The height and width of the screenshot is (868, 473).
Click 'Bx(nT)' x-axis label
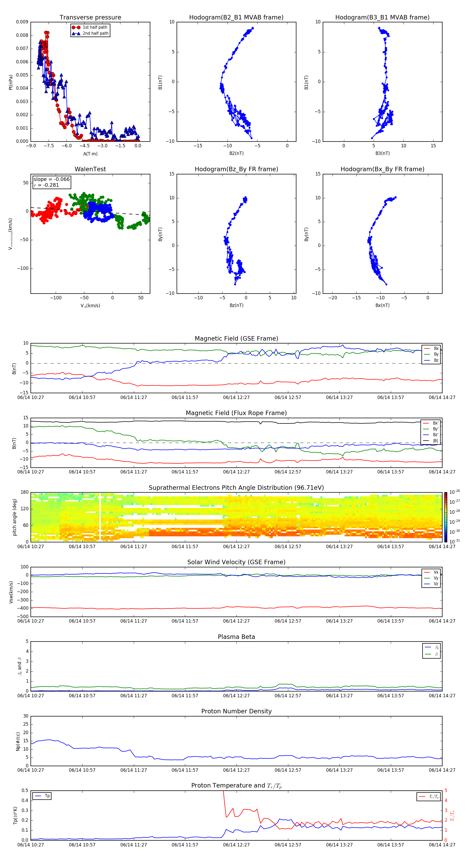coord(382,306)
